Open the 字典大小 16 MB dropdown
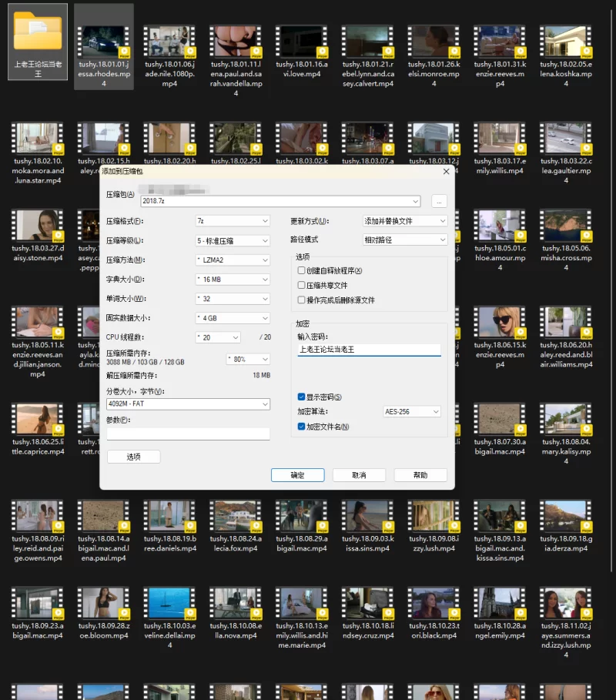 [x=233, y=280]
